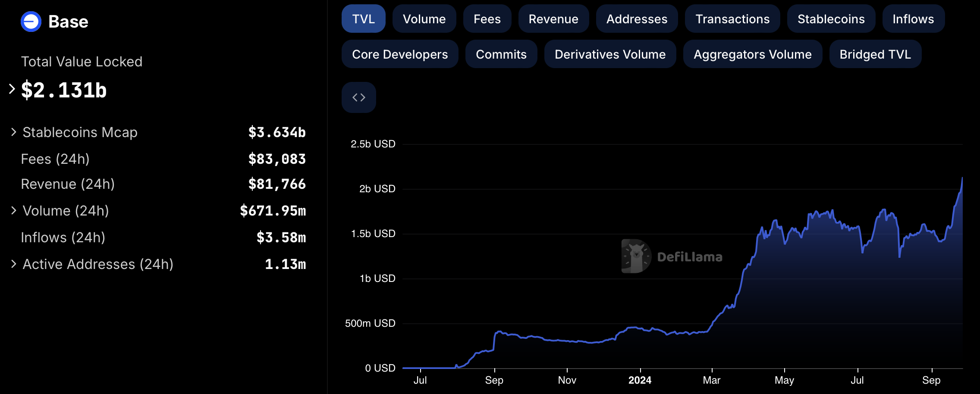Enable the Derivatives Volume chart metric
980x394 pixels.
pyautogui.click(x=610, y=54)
